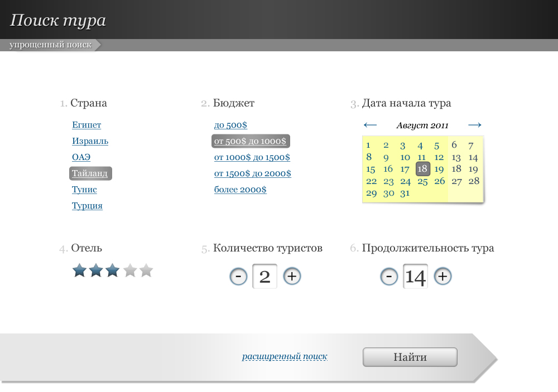Select budget от 500$ до 1000$
This screenshot has width=558, height=392.
(251, 141)
